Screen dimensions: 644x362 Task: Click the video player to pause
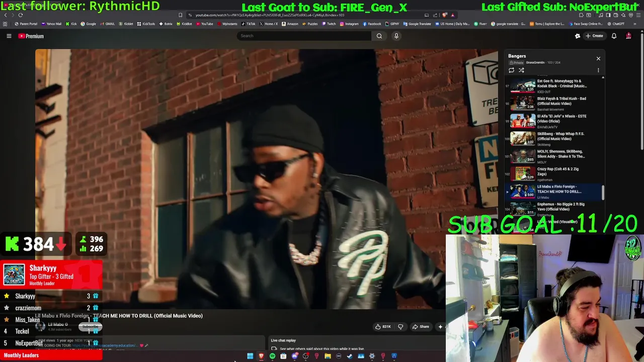[267, 178]
